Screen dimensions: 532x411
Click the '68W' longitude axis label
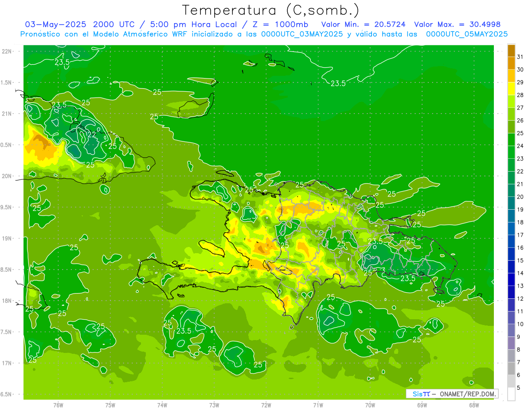[x=473, y=405]
